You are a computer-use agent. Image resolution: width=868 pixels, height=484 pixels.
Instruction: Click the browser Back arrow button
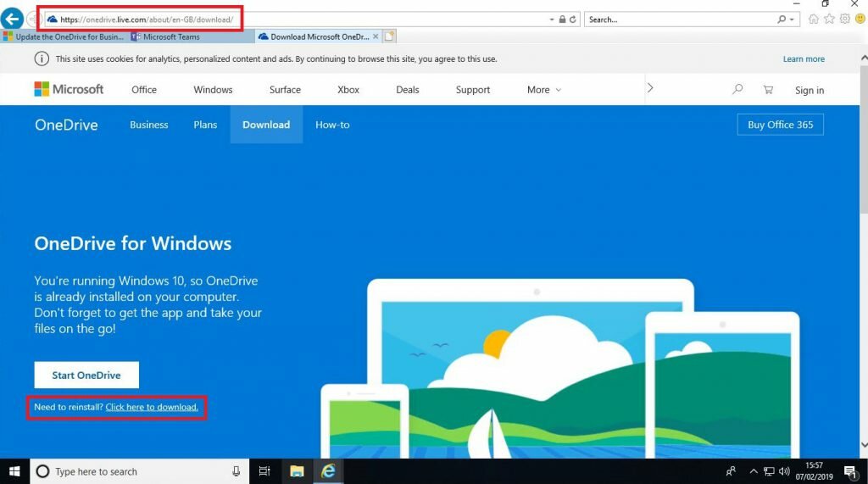tap(12, 19)
